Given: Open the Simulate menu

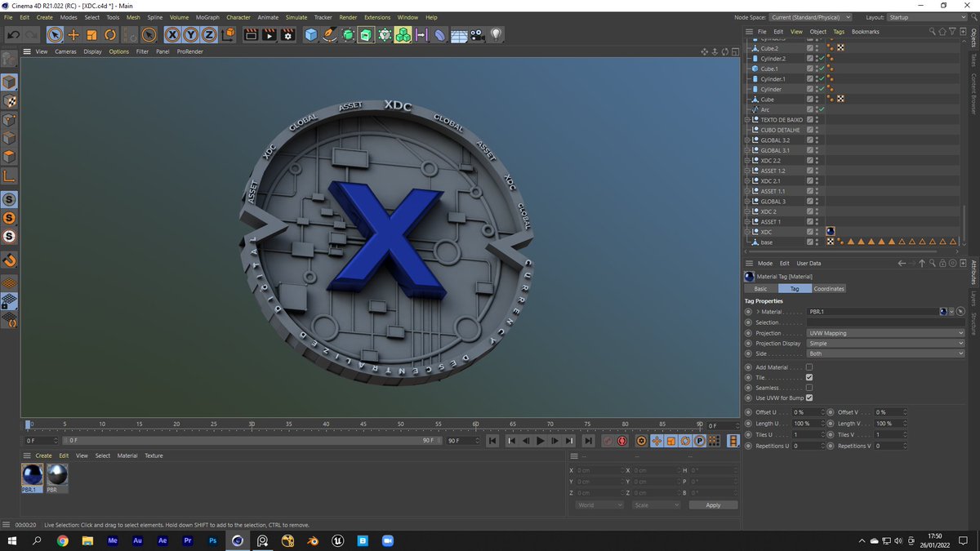Looking at the screenshot, I should (x=296, y=17).
